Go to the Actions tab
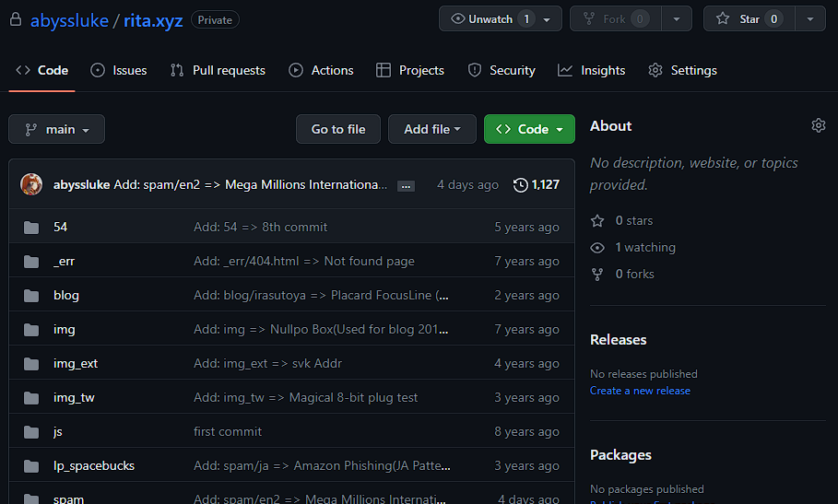838x504 pixels. point(321,70)
